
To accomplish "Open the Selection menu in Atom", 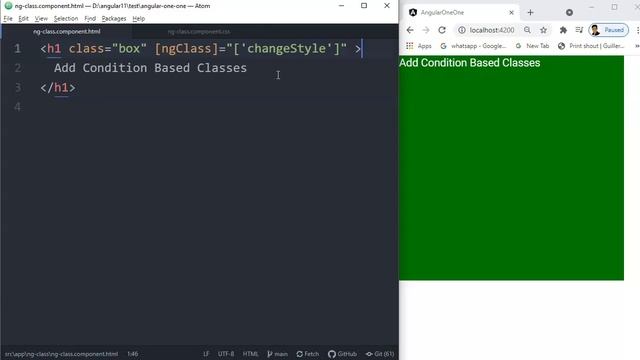I will pos(66,18).
